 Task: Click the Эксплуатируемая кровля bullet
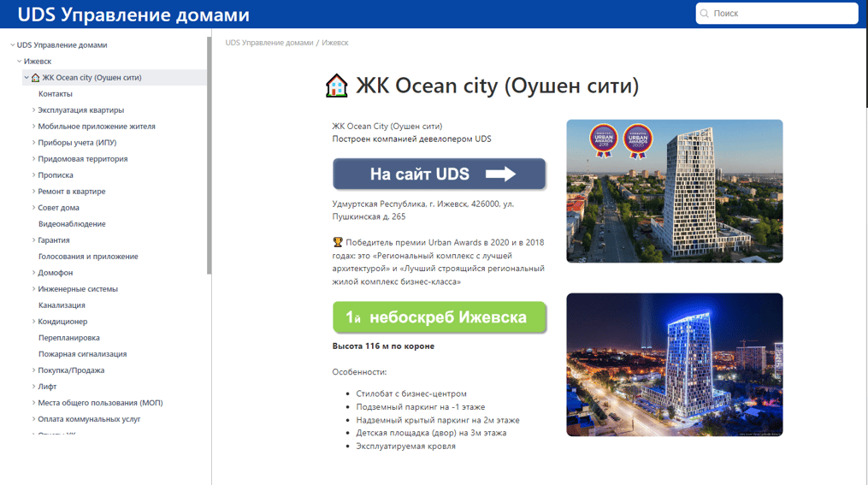click(405, 447)
